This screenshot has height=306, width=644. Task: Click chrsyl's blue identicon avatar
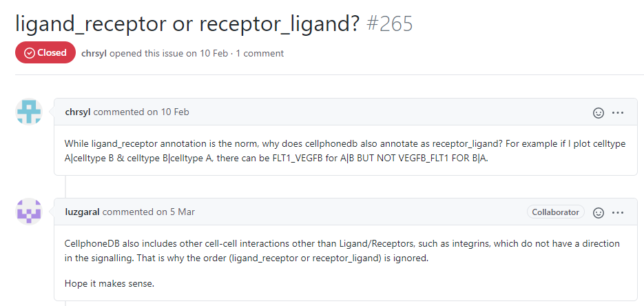(x=28, y=112)
